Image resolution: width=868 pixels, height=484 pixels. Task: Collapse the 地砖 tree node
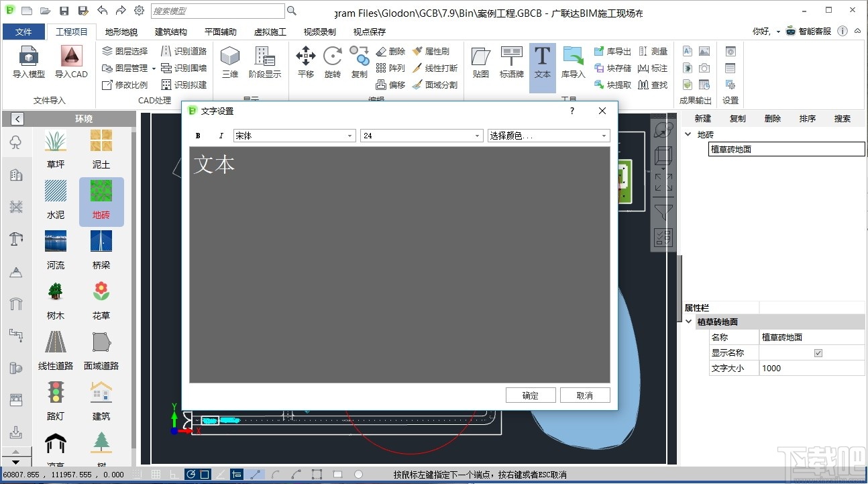tap(688, 135)
